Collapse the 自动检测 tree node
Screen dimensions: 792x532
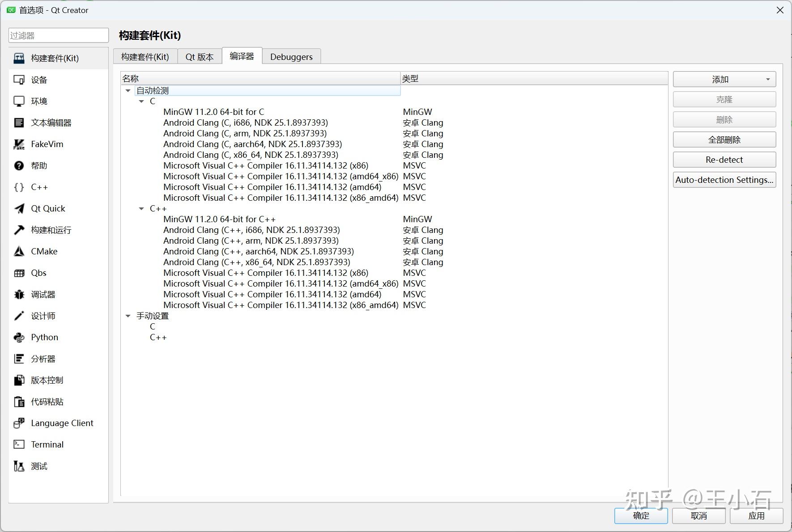click(128, 90)
